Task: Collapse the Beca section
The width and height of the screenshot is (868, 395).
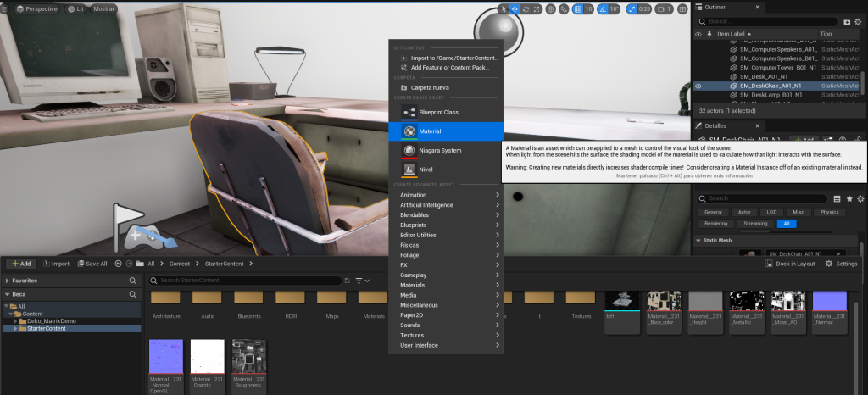Action: pyautogui.click(x=7, y=294)
